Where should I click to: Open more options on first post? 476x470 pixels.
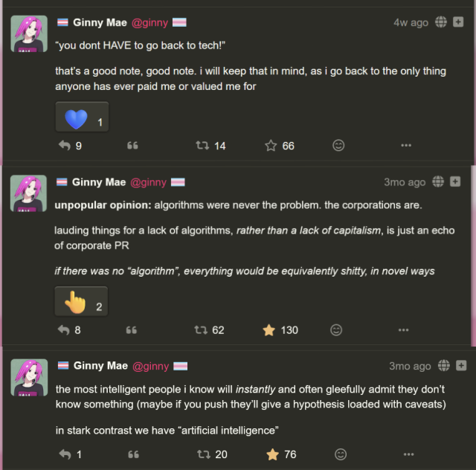tap(406, 146)
